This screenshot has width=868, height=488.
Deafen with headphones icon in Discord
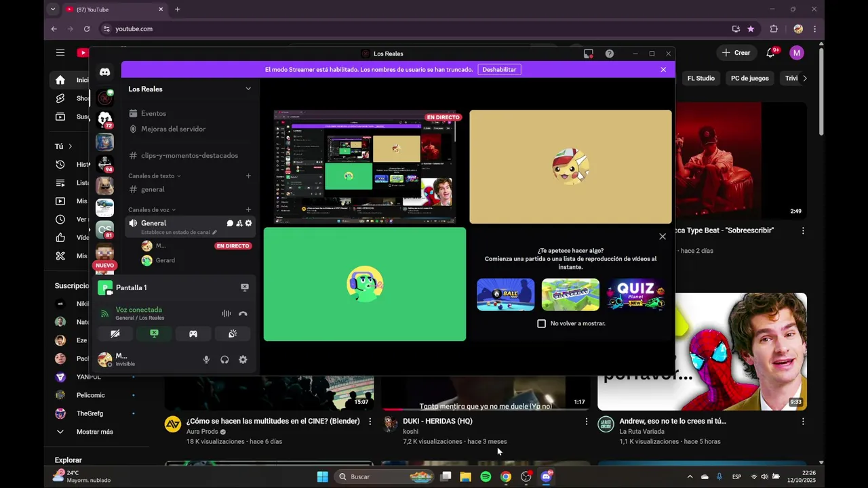click(224, 360)
